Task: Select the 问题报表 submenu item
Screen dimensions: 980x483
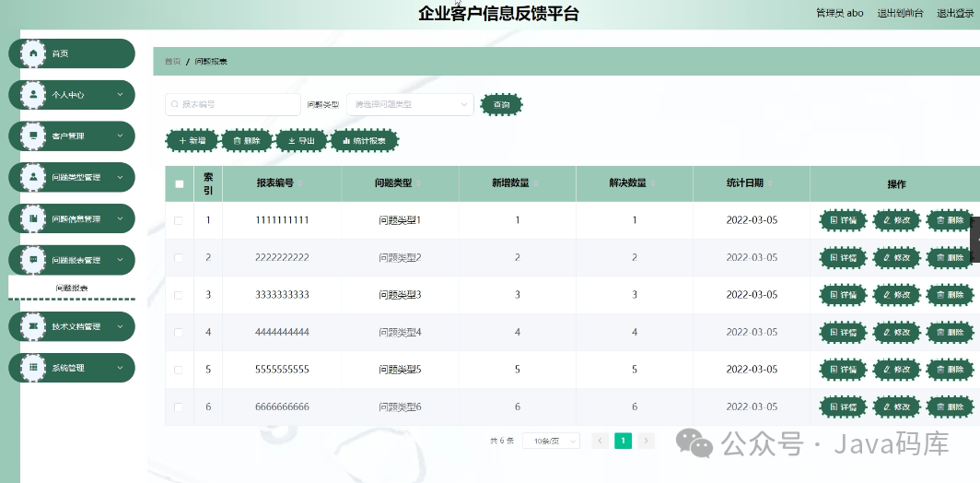Action: pos(72,289)
